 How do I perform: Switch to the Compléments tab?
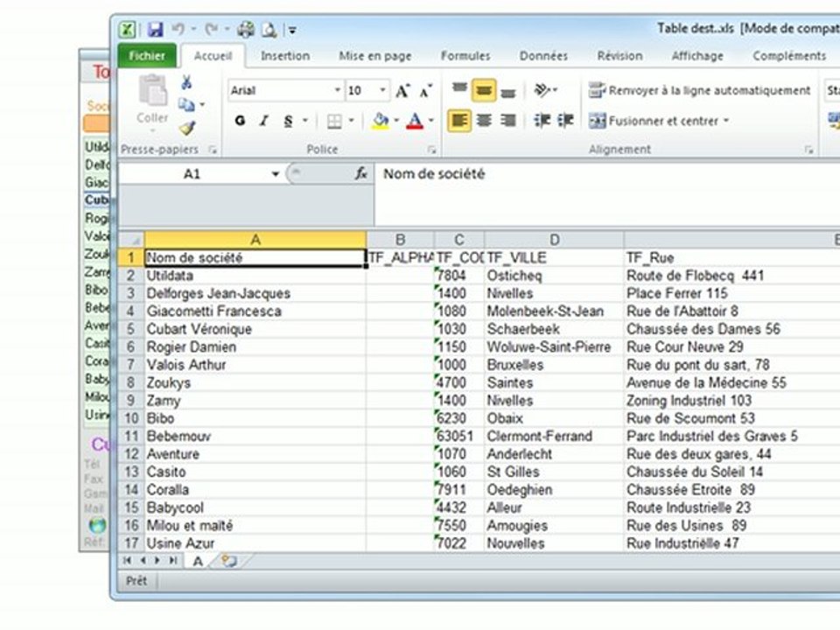pyautogui.click(x=789, y=56)
